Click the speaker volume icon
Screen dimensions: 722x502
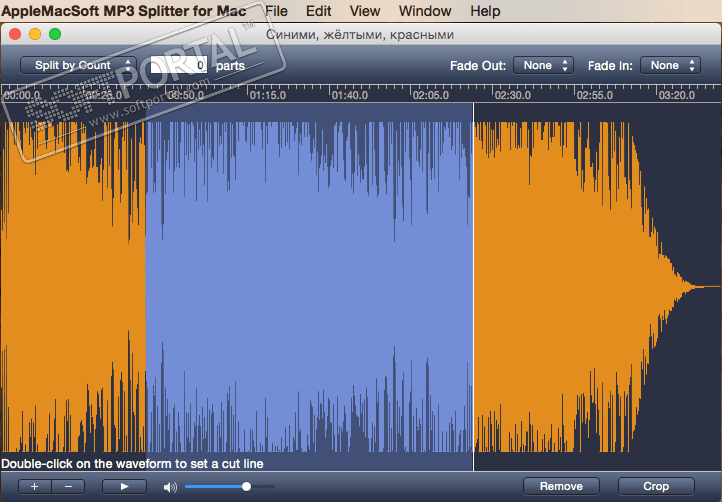pos(170,487)
